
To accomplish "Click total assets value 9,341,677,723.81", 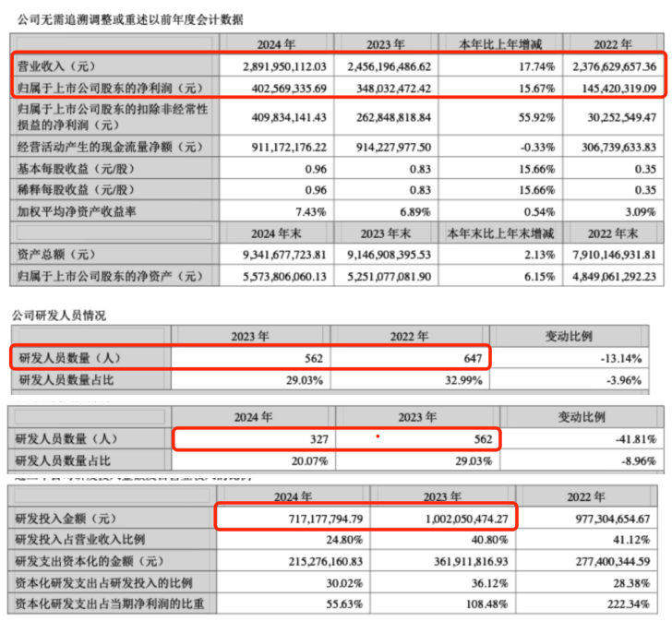I will coord(279,254).
